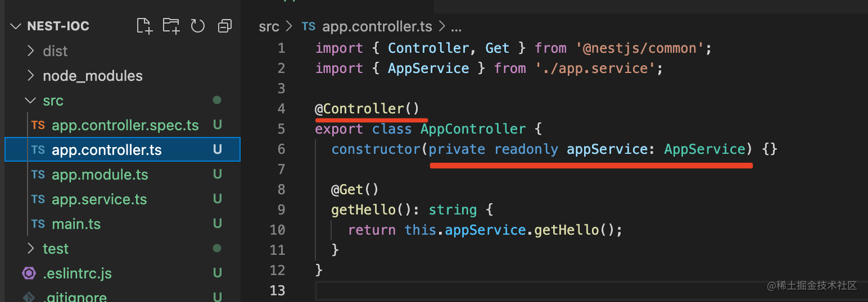The width and height of the screenshot is (868, 302).
Task: Open app.module.ts in the explorer
Action: pyautogui.click(x=100, y=175)
